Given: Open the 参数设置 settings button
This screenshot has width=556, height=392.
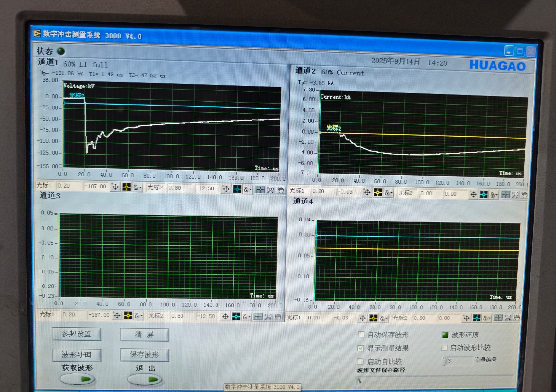Looking at the screenshot, I should [77, 334].
